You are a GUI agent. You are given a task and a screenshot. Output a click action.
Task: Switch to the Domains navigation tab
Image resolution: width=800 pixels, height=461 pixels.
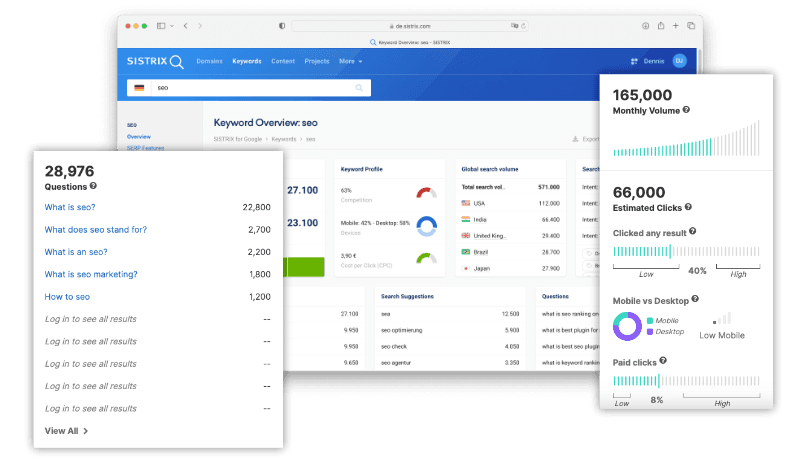pos(209,61)
